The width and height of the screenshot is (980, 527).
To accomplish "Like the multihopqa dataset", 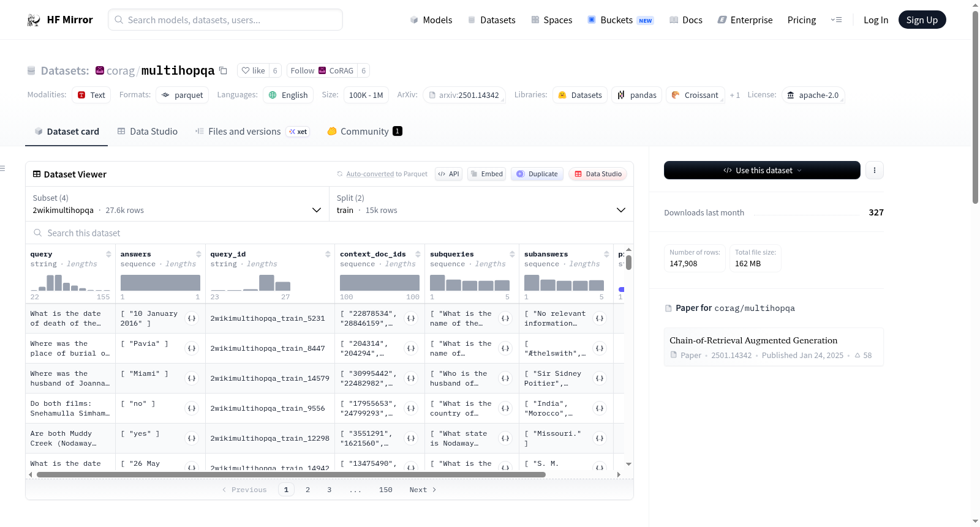I will click(253, 71).
